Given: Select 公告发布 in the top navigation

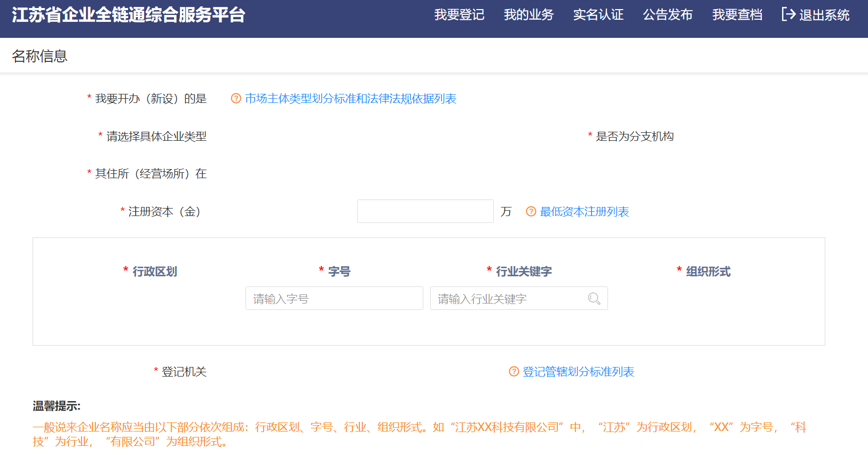Looking at the screenshot, I should coord(667,15).
